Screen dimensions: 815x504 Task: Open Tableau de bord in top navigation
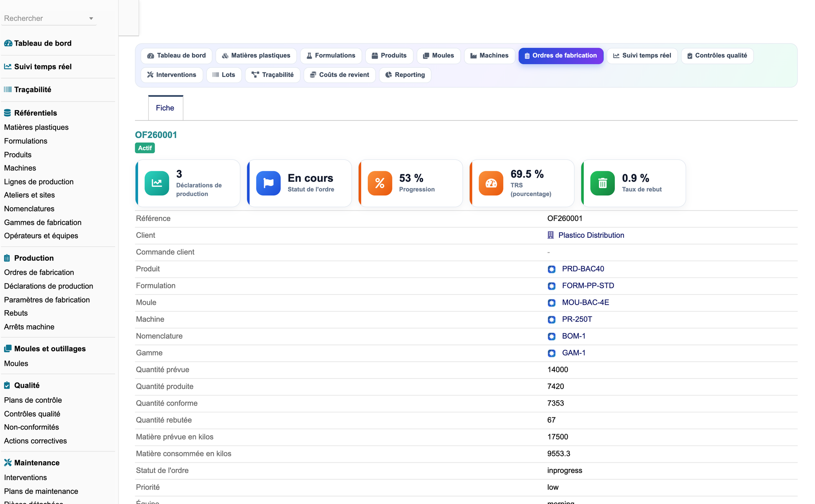[176, 56]
